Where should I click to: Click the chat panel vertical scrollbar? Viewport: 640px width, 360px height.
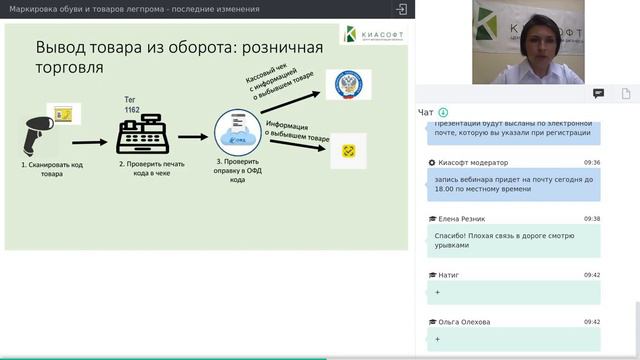(x=638, y=329)
